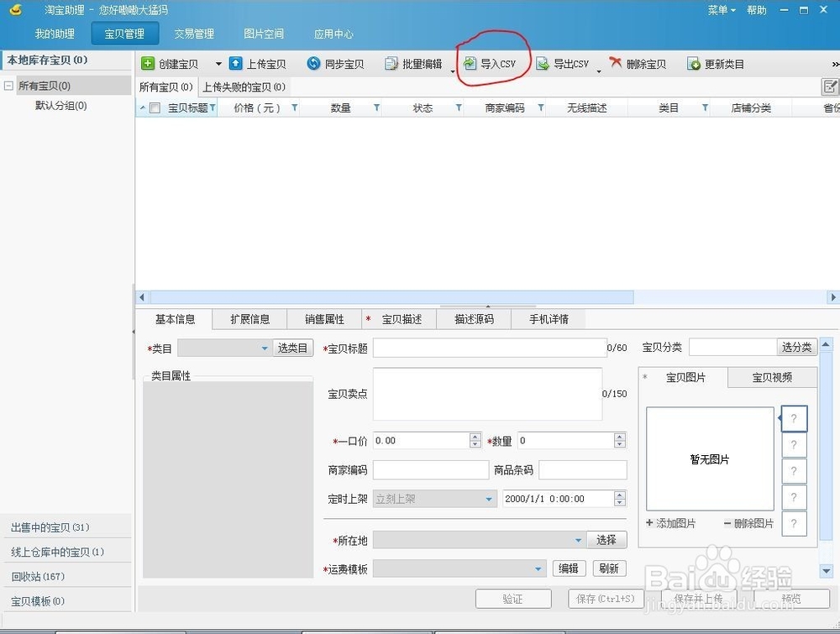The height and width of the screenshot is (634, 840).
Task: Open 线上仓库中的宝贝 (1) list
Action: [x=58, y=552]
